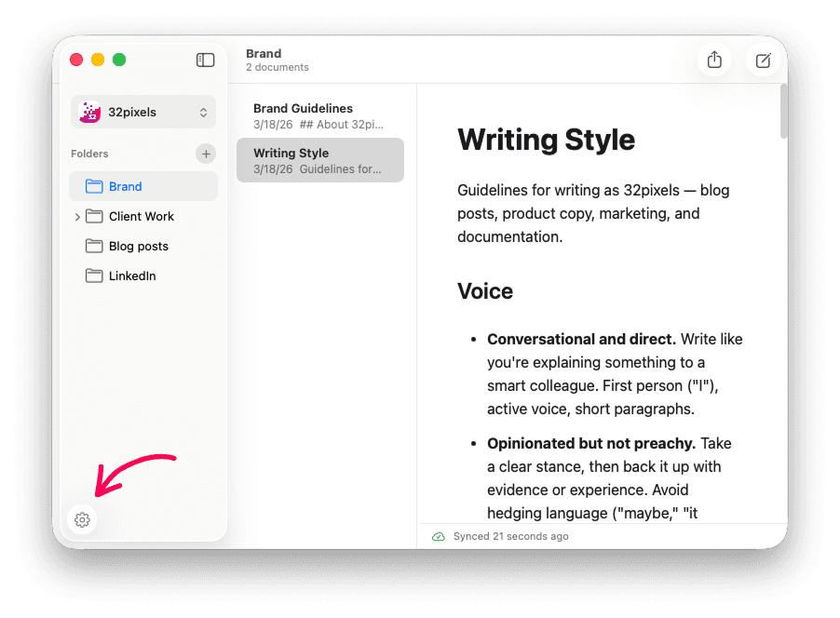Click the editor's vertical scrollbar
This screenshot has height=618, width=840.
point(783,112)
